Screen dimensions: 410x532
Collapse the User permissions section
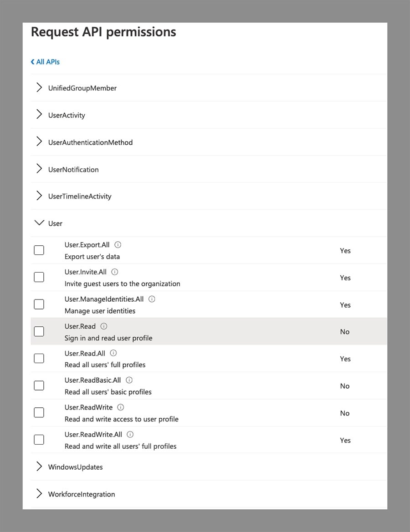(x=39, y=223)
